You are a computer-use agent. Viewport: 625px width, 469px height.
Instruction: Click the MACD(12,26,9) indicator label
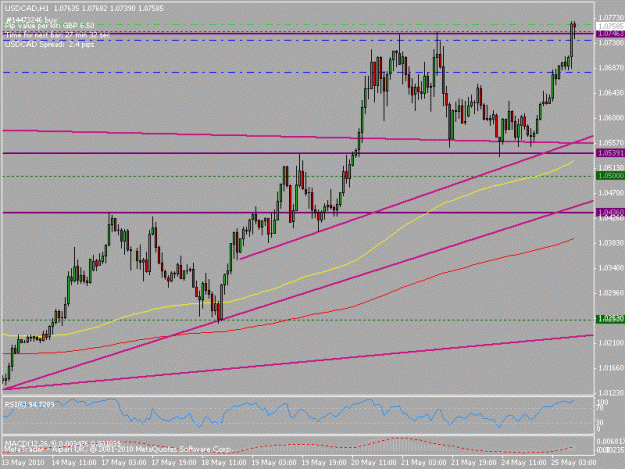(62, 443)
